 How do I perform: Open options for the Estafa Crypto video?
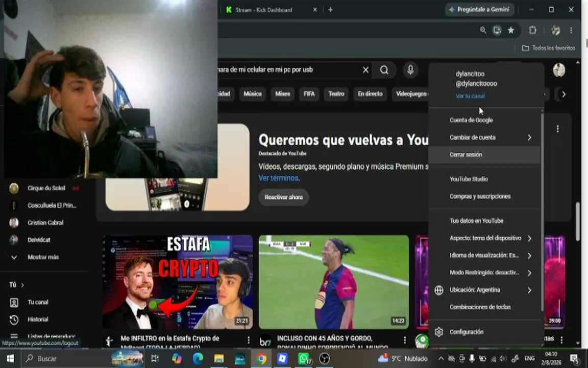[x=248, y=340]
